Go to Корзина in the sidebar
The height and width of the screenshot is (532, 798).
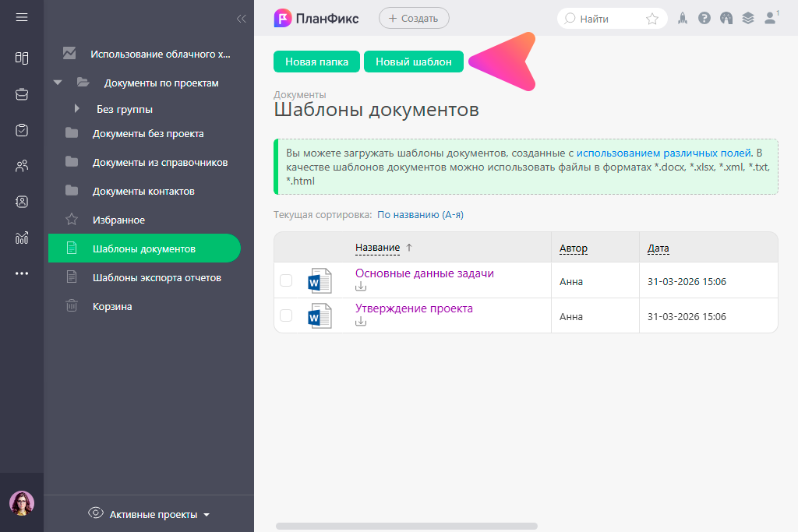point(112,306)
